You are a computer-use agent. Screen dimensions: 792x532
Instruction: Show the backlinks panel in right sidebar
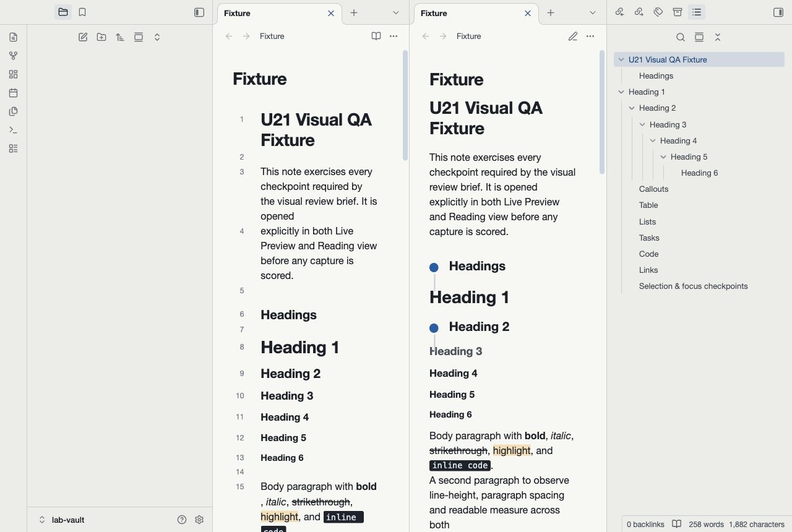click(619, 12)
